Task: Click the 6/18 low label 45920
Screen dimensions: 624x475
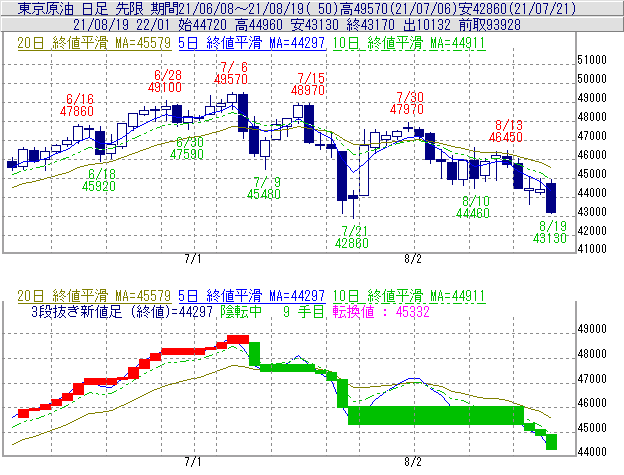Action: pyautogui.click(x=98, y=186)
